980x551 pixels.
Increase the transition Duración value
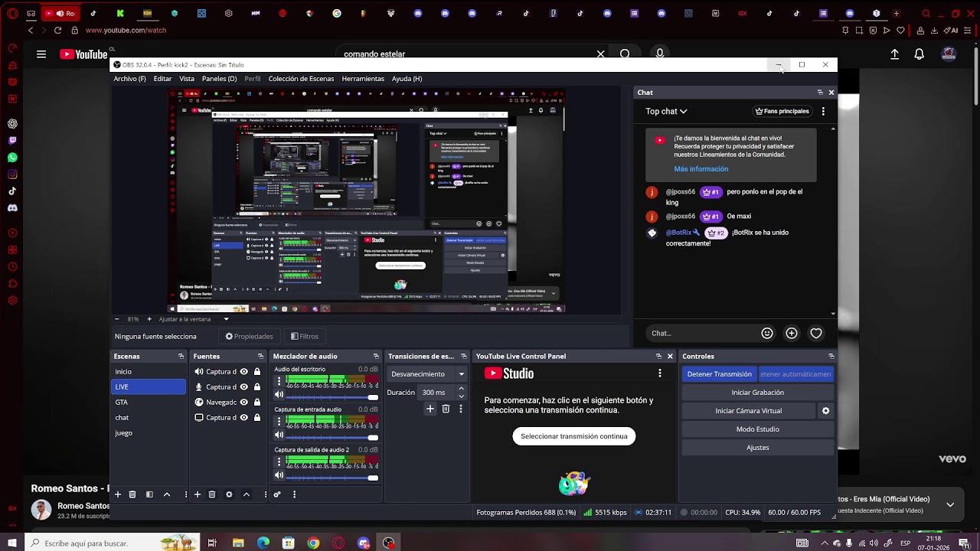tap(461, 389)
